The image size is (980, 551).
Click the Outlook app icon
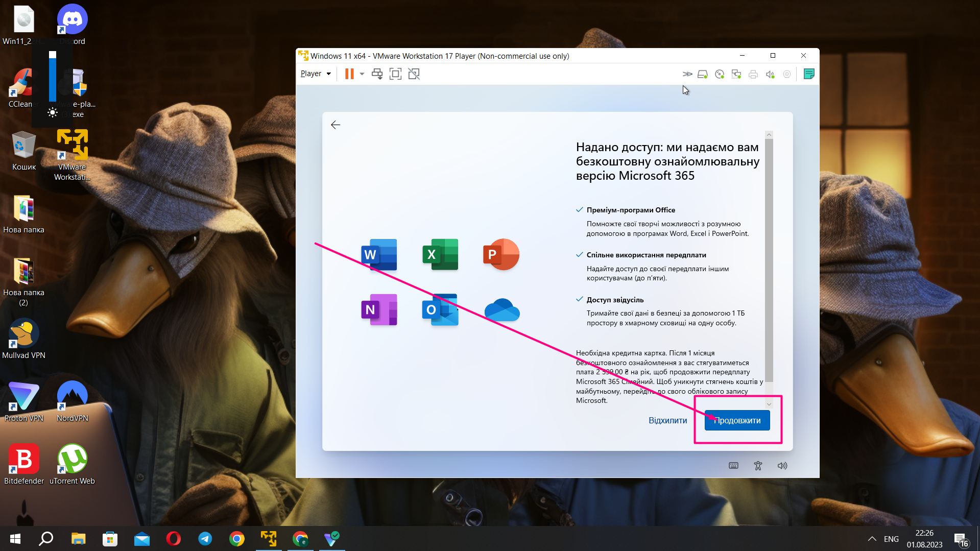[440, 309]
